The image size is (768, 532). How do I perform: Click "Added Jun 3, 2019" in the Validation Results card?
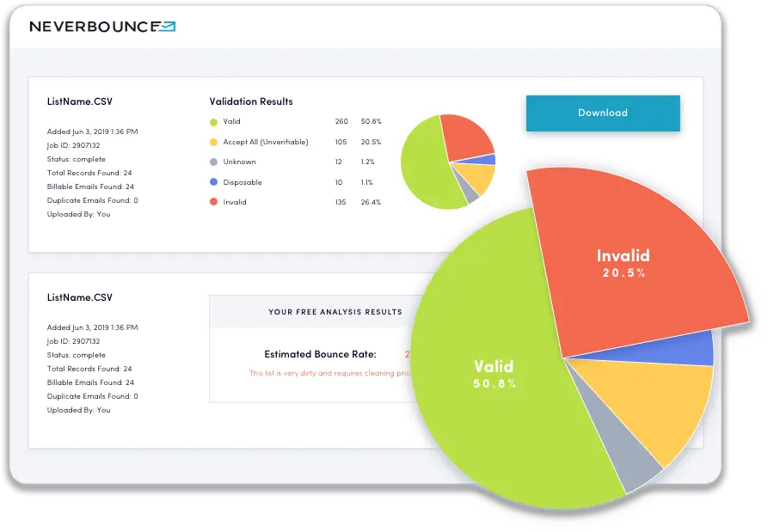pyautogui.click(x=93, y=131)
